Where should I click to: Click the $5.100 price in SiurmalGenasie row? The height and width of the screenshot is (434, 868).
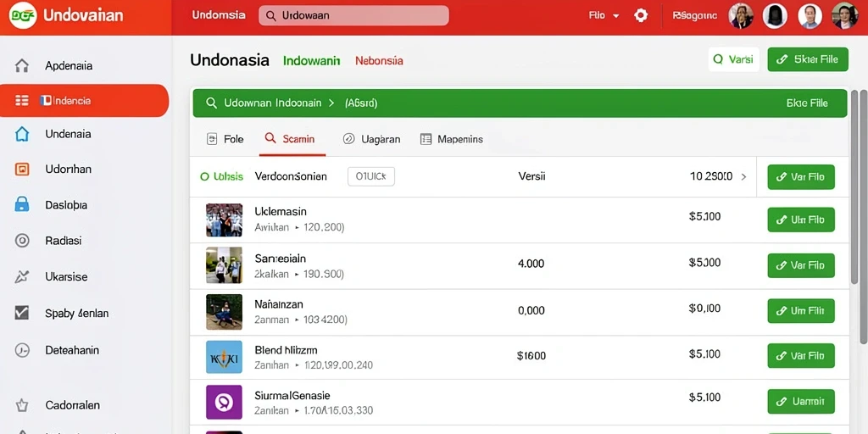704,398
